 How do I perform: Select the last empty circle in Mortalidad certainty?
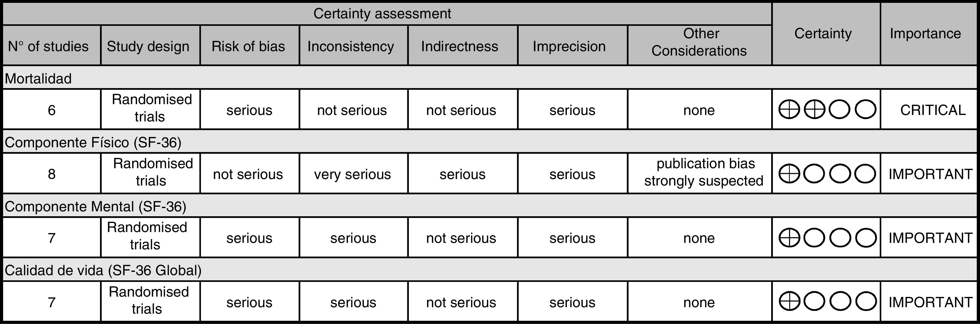pyautogui.click(x=866, y=110)
